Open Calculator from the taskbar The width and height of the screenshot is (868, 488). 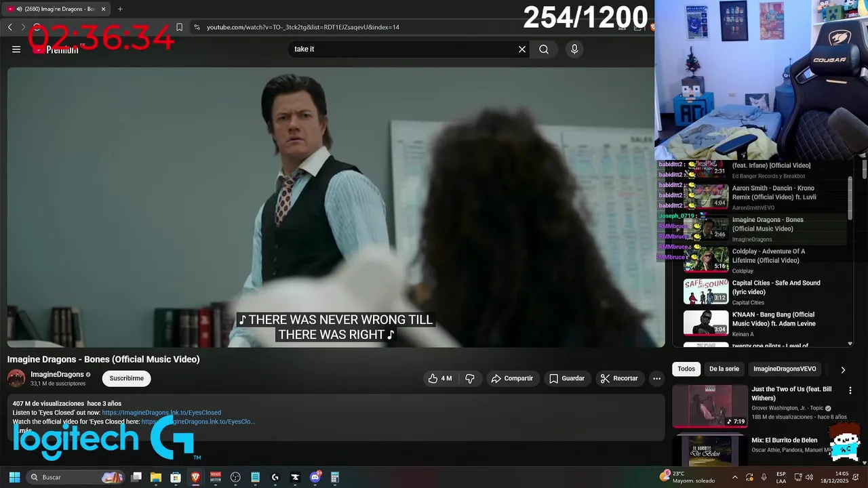click(x=334, y=477)
